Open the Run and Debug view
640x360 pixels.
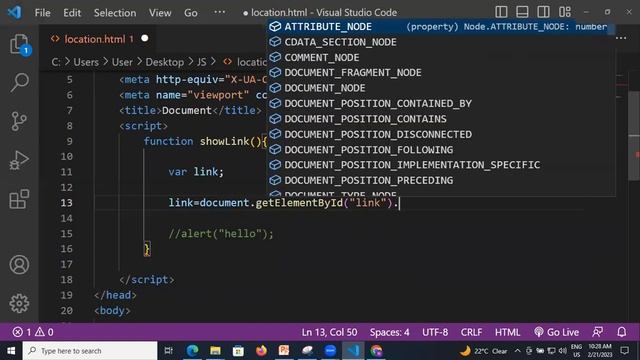(19, 160)
